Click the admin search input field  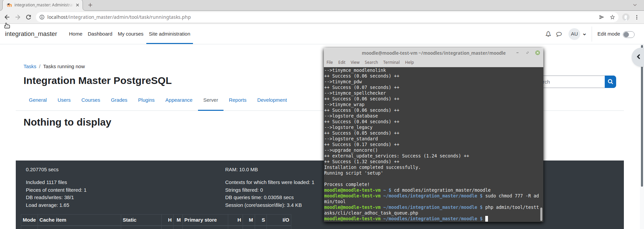[x=574, y=82]
